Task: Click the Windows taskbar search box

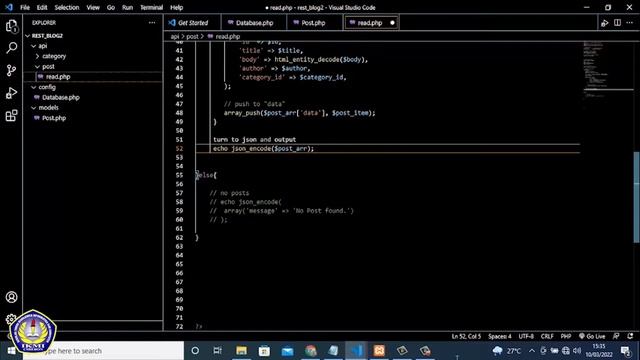Action: coord(103,351)
